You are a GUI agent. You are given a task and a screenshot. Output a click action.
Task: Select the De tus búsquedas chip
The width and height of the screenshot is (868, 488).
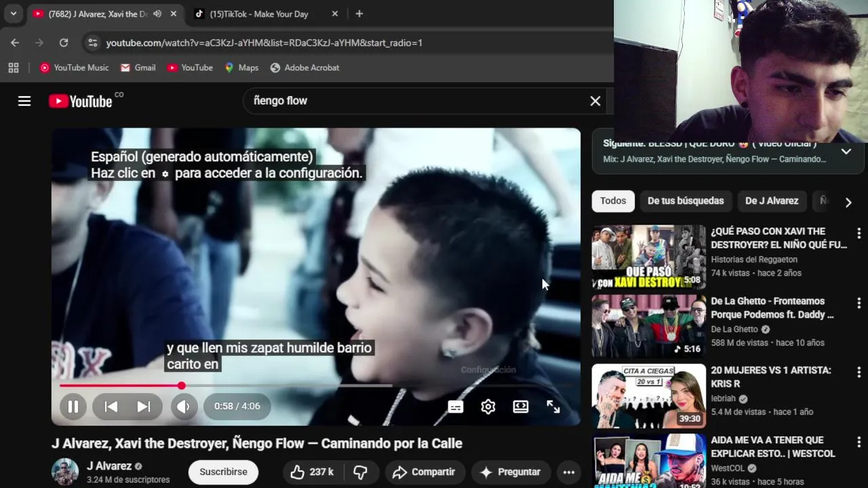click(686, 201)
